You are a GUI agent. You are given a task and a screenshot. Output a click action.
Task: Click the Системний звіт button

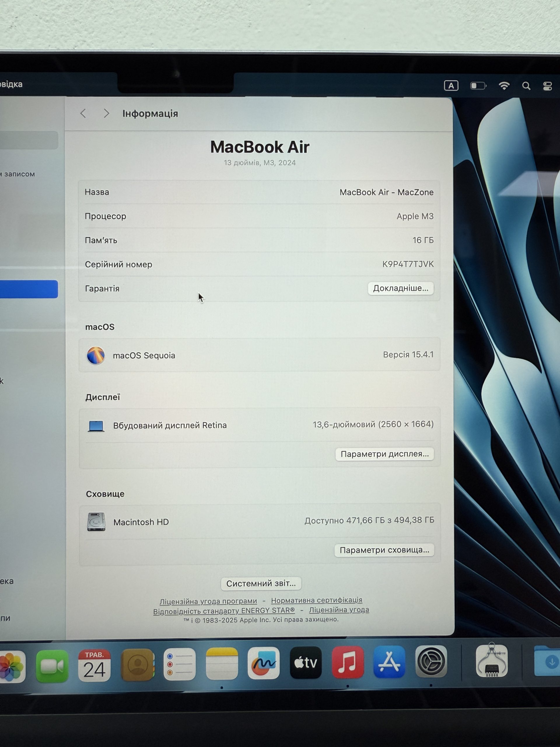(x=261, y=584)
